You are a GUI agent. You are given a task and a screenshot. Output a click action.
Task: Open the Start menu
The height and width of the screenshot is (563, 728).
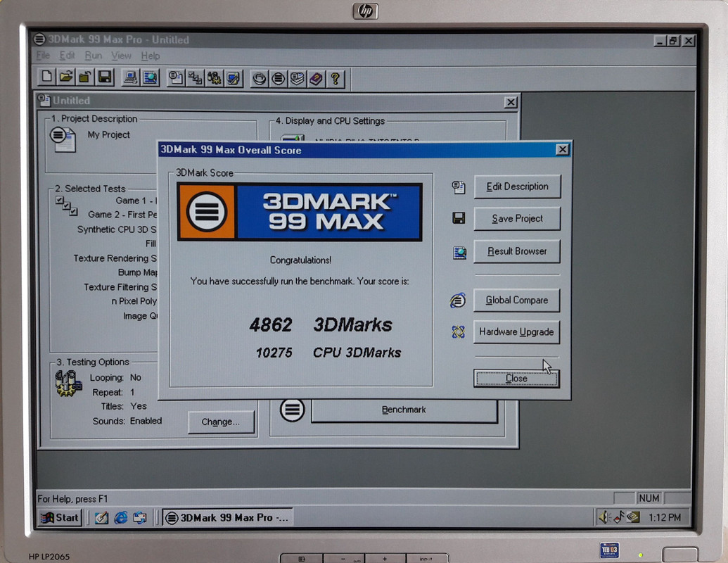[60, 517]
